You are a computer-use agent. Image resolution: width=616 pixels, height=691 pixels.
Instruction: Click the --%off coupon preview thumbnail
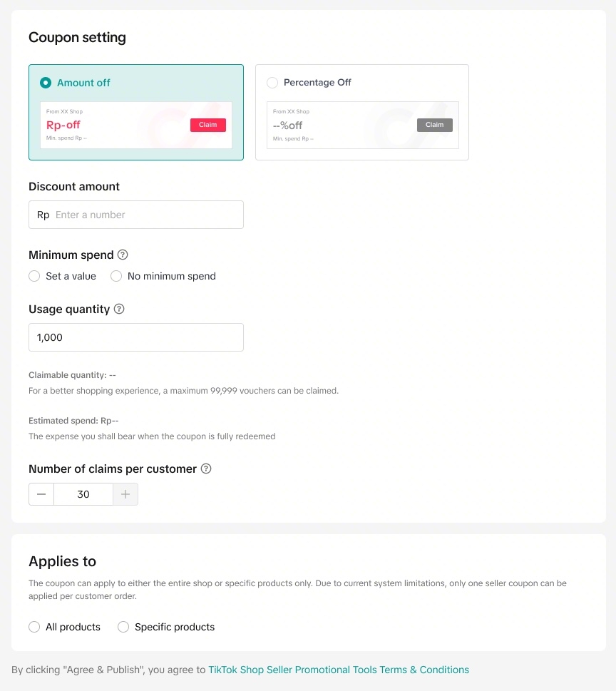click(x=363, y=126)
